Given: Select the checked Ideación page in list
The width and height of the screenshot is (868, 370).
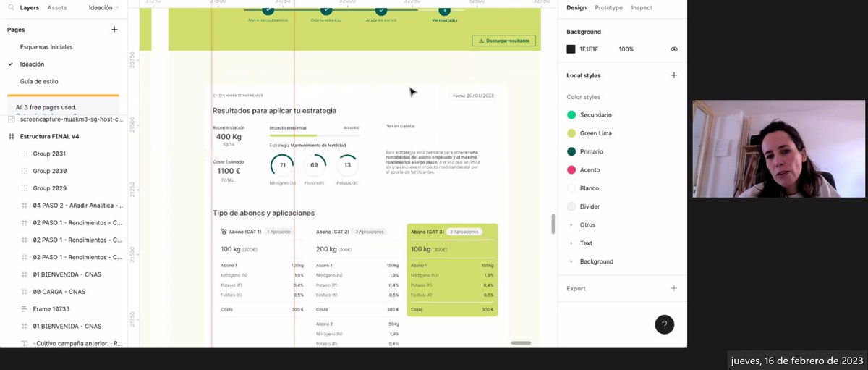Looking at the screenshot, I should pos(32,64).
